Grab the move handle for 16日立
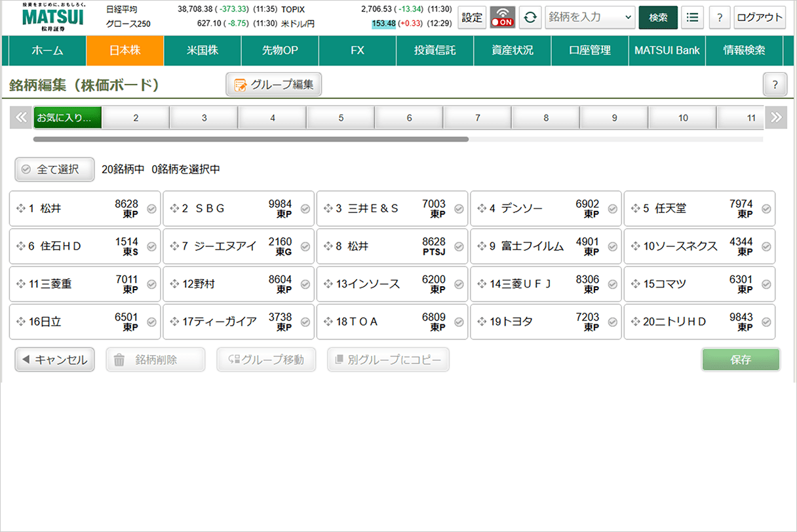The width and height of the screenshot is (797, 532). [x=21, y=322]
